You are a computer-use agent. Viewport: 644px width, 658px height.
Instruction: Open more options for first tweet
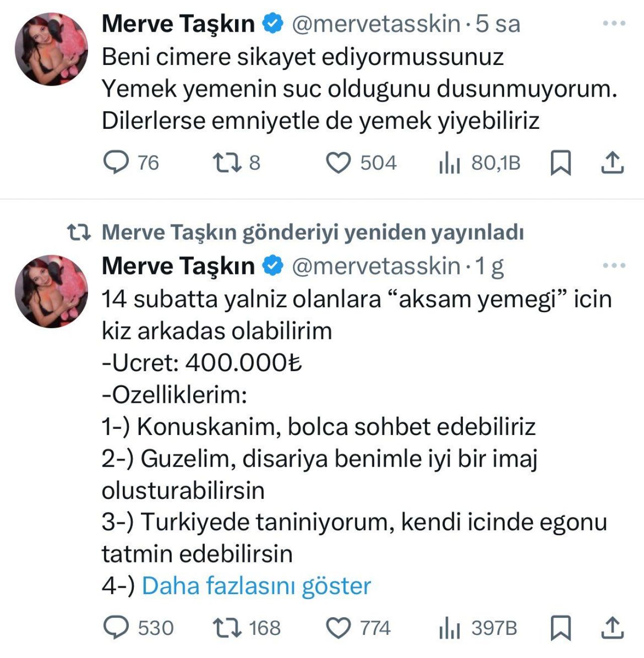point(614,24)
